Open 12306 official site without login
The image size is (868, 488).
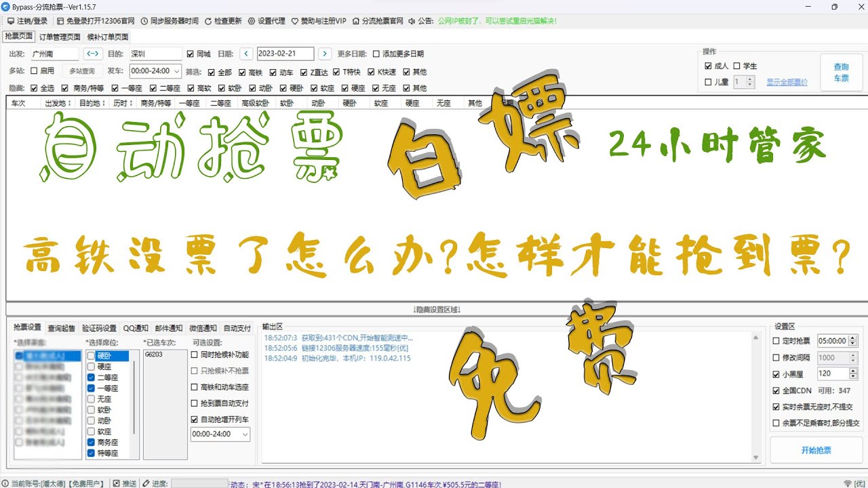[96, 21]
